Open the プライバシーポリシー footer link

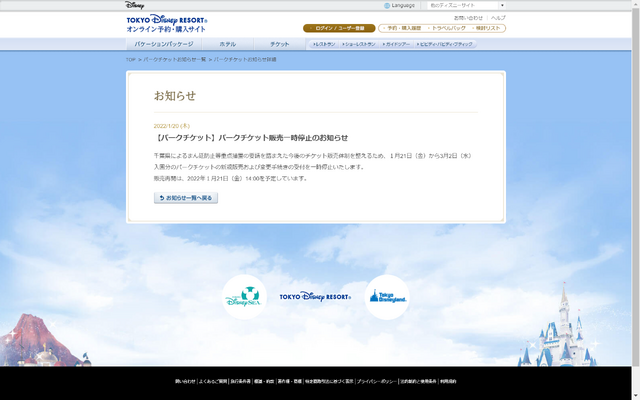click(376, 382)
